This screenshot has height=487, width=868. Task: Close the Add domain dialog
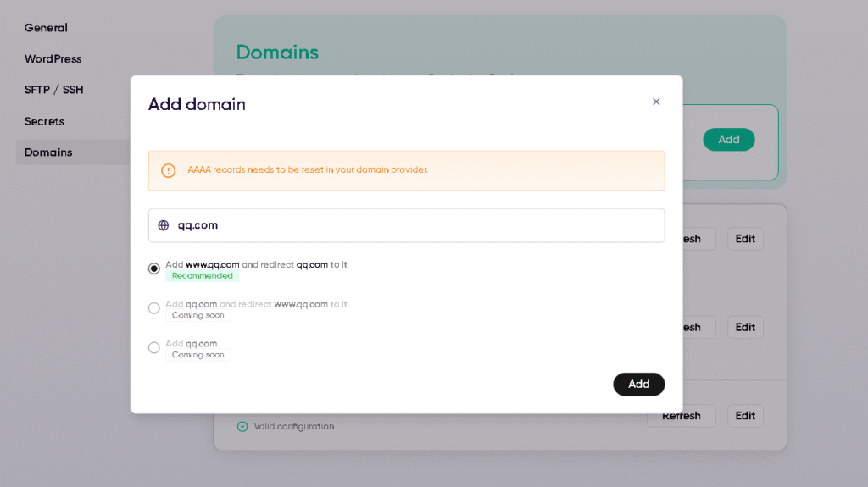pos(656,102)
